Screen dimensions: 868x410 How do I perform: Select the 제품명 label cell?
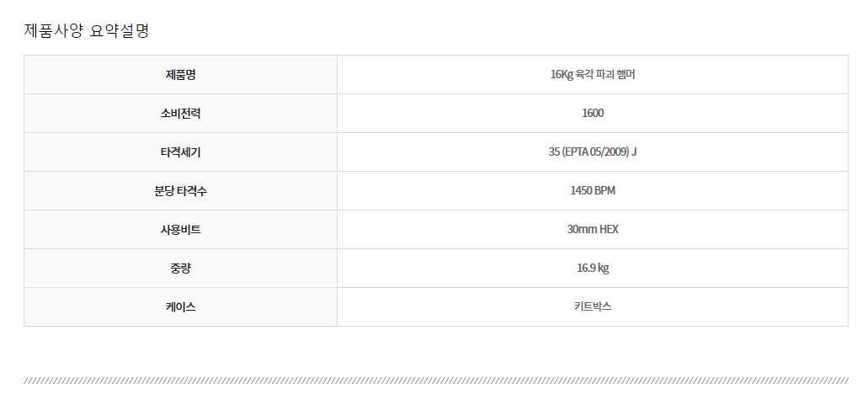(x=180, y=75)
